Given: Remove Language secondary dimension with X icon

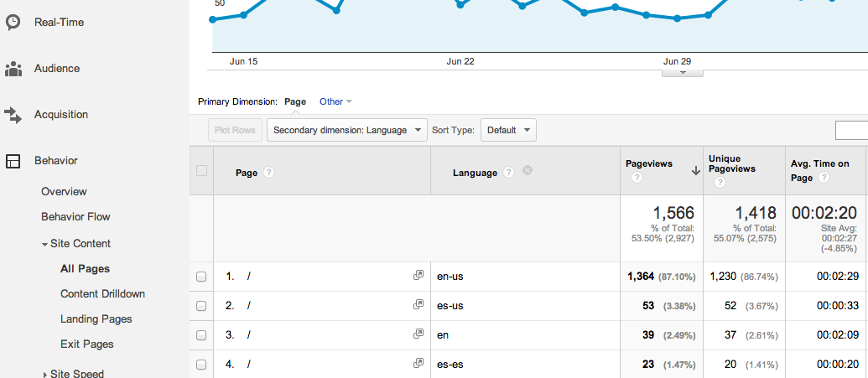Looking at the screenshot, I should [528, 171].
